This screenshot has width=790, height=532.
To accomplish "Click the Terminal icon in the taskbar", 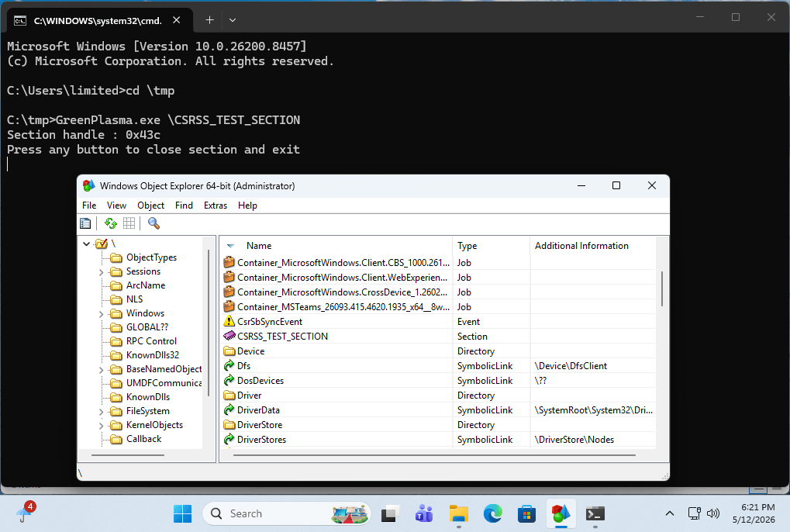I will [595, 514].
